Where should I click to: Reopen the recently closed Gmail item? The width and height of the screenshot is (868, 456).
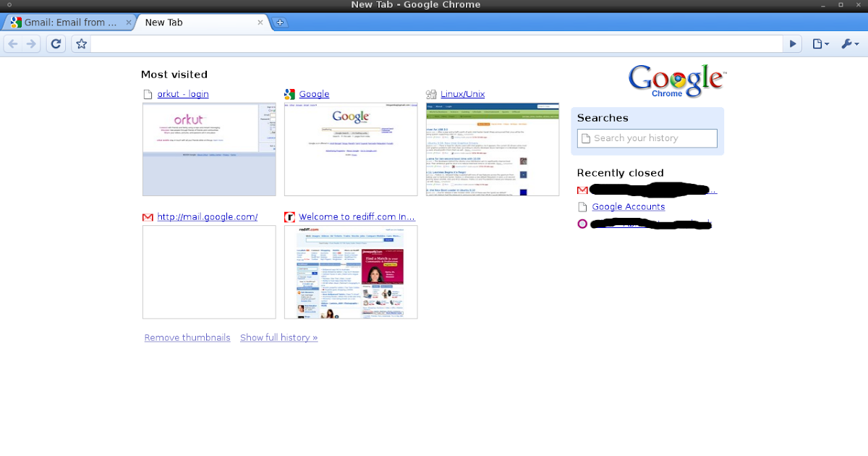(x=654, y=190)
